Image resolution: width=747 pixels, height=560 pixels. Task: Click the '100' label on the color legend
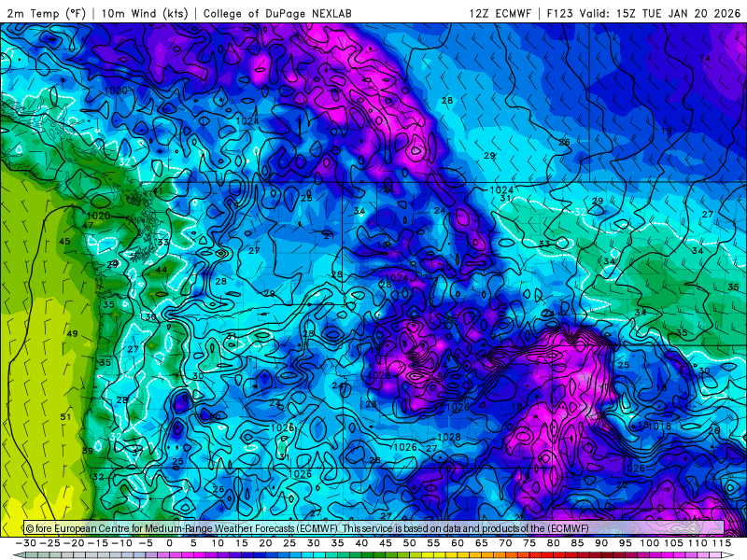(649, 543)
